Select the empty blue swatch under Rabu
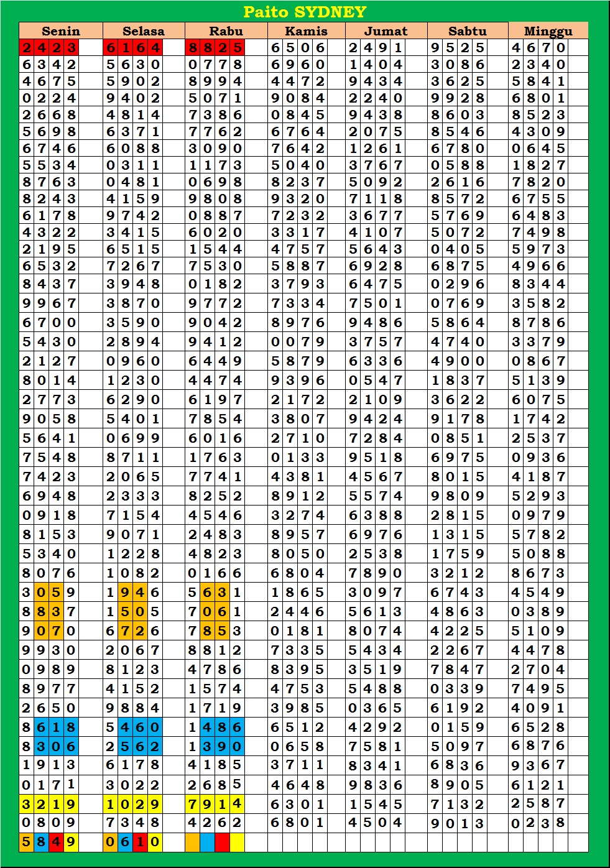Screen dimensions: 610x868 coord(208,843)
